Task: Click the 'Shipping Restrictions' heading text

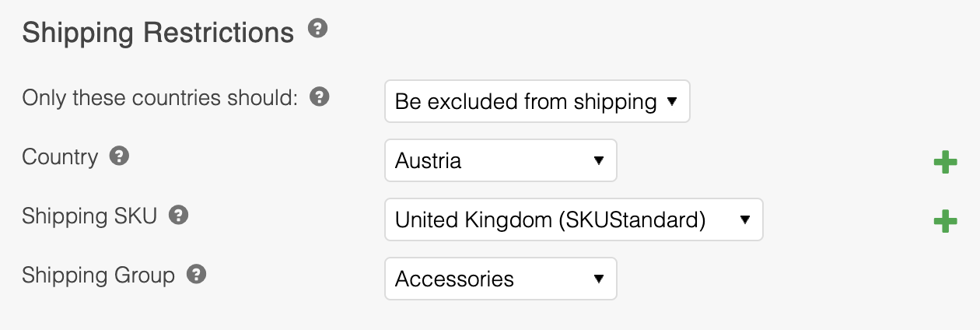Action: (x=158, y=33)
